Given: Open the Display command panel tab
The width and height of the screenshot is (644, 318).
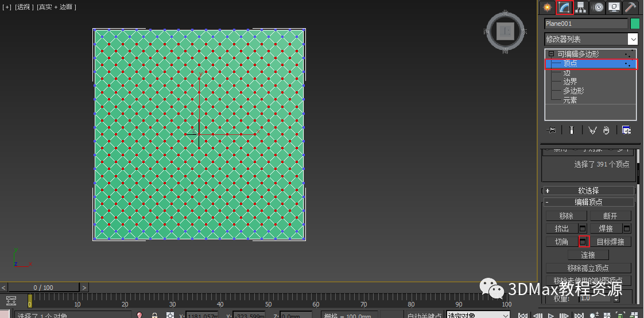Looking at the screenshot, I should click(x=614, y=7).
